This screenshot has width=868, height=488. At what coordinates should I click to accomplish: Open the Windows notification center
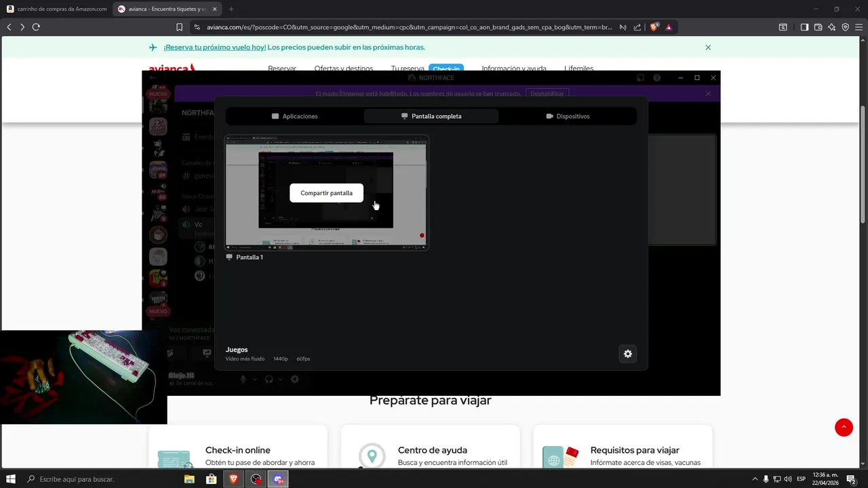coord(850,479)
